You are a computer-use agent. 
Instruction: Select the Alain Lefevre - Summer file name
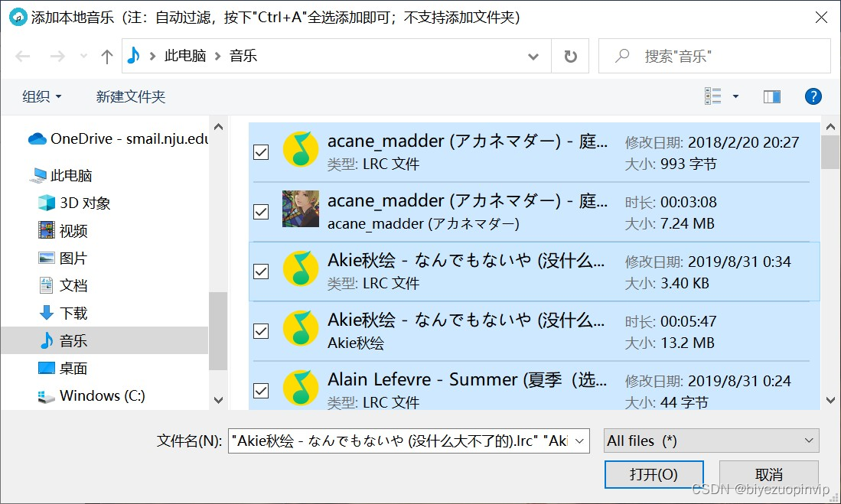coord(467,379)
